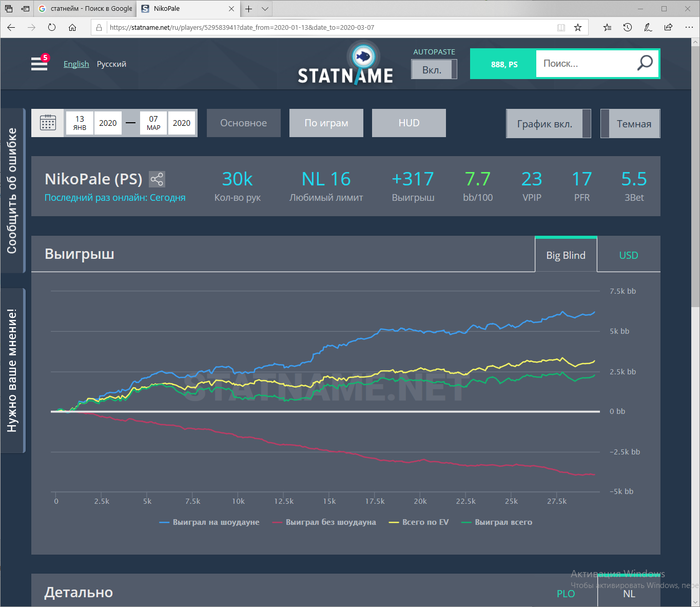Image resolution: width=700 pixels, height=607 pixels.
Task: Share the NikoPale profile via share icon
Action: 157,179
